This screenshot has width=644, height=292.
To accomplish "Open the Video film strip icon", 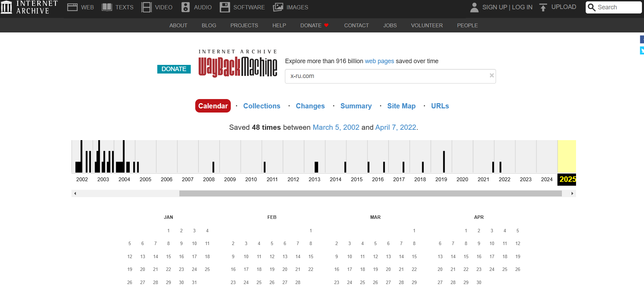I will (x=147, y=7).
